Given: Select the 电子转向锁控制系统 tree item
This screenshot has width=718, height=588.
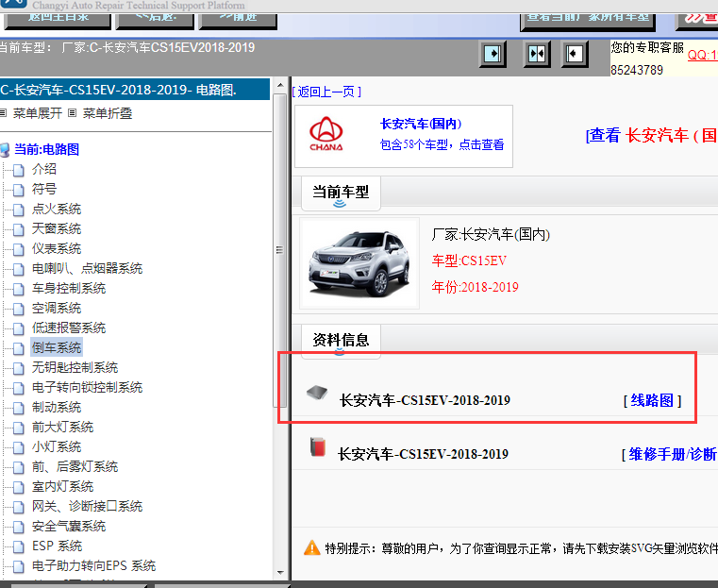Looking at the screenshot, I should point(87,387).
